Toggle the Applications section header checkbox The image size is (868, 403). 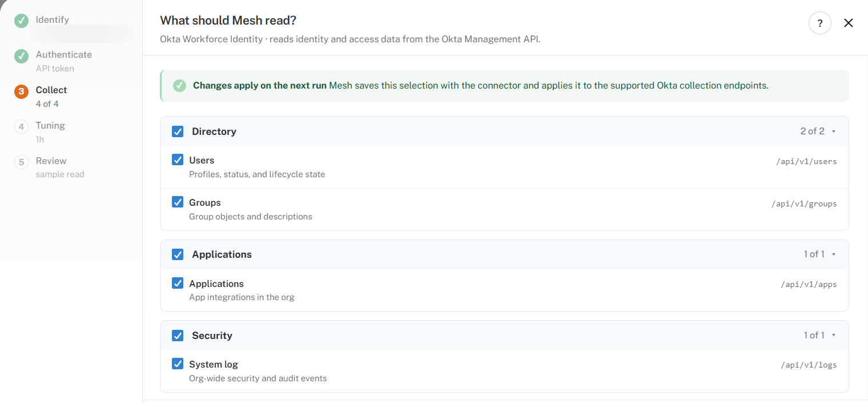178,254
